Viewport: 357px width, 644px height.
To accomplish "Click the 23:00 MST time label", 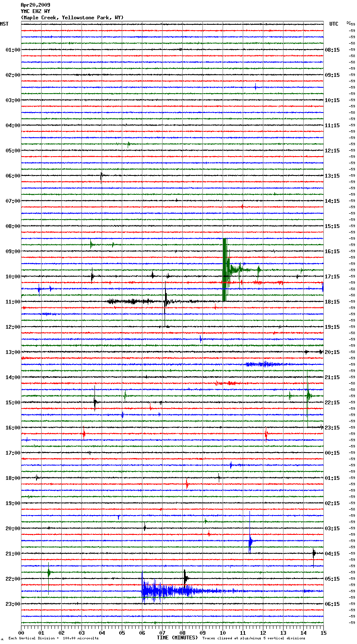I will pyautogui.click(x=13, y=604).
